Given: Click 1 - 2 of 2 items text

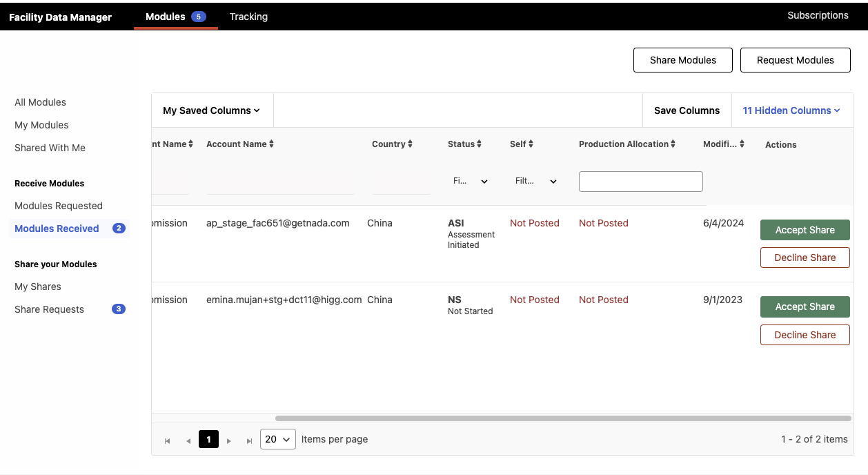Looking at the screenshot, I should click(x=814, y=439).
